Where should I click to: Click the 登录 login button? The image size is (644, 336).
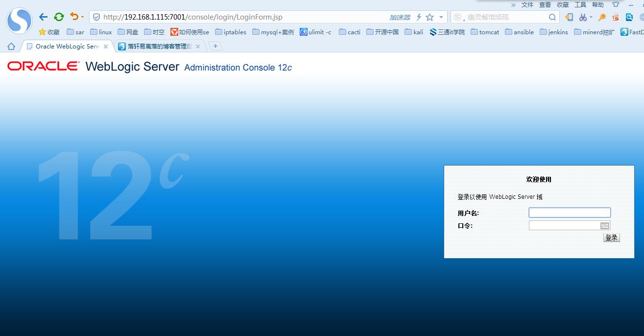(612, 238)
